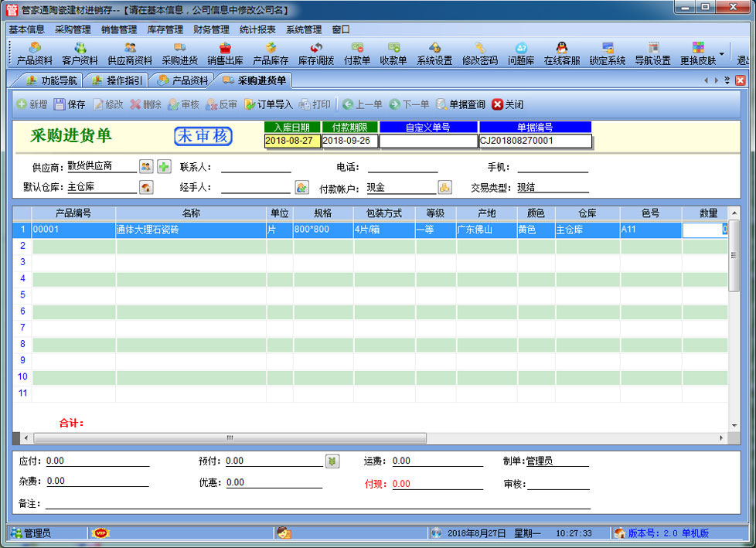Open 库存调拨 toolbar icon
This screenshot has height=548, width=756.
(x=316, y=53)
